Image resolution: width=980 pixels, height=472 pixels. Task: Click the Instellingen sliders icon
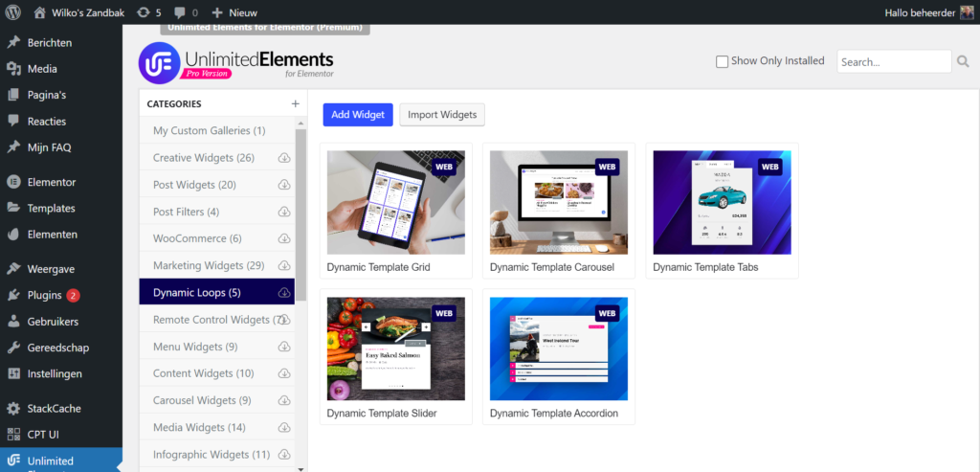pyautogui.click(x=13, y=373)
